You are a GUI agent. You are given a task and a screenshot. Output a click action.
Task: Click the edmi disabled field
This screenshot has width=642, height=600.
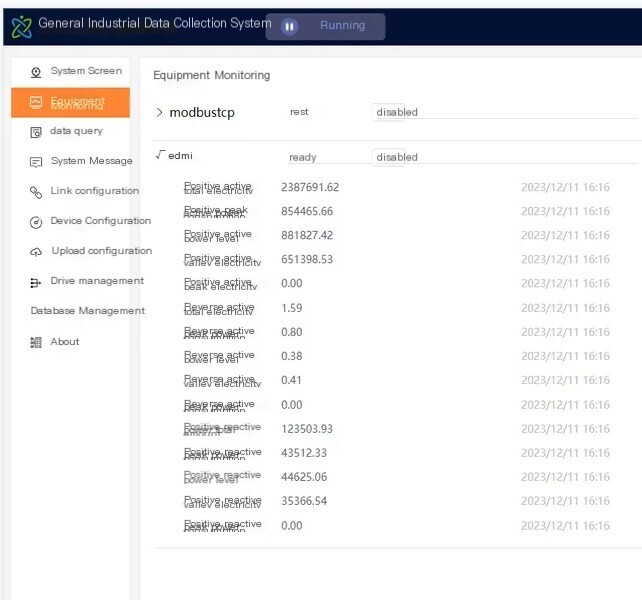[x=504, y=157]
